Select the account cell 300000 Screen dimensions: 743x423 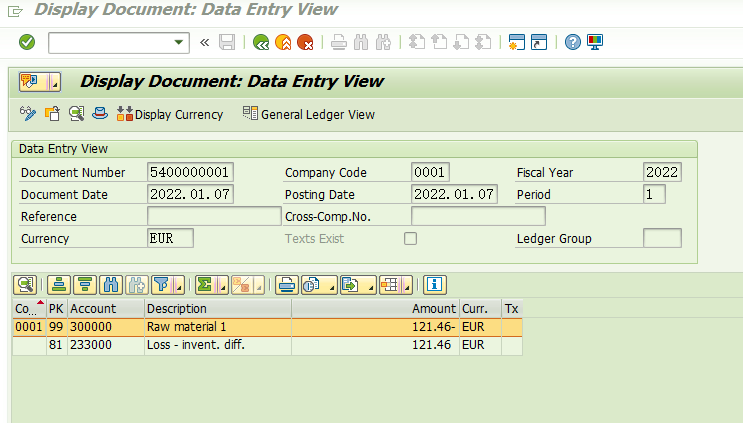click(x=106, y=327)
